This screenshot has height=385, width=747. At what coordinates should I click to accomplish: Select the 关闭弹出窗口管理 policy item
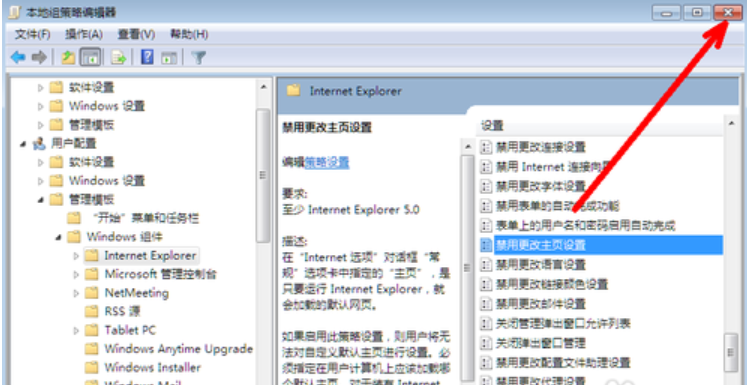(x=541, y=343)
